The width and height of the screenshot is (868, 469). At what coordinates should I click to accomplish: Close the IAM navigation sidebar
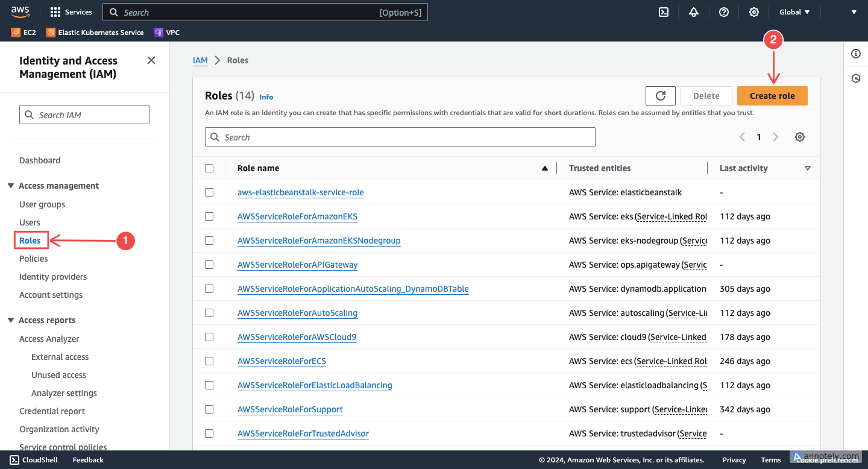click(151, 60)
